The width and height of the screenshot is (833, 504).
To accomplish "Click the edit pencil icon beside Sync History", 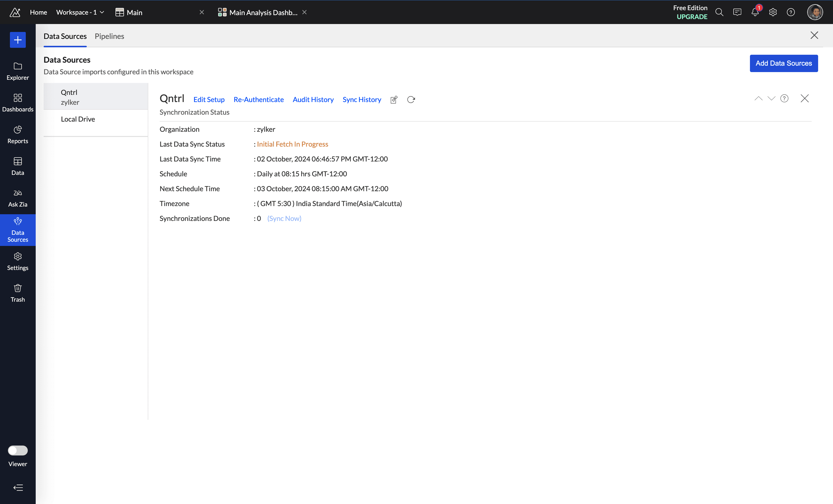I will tap(394, 100).
